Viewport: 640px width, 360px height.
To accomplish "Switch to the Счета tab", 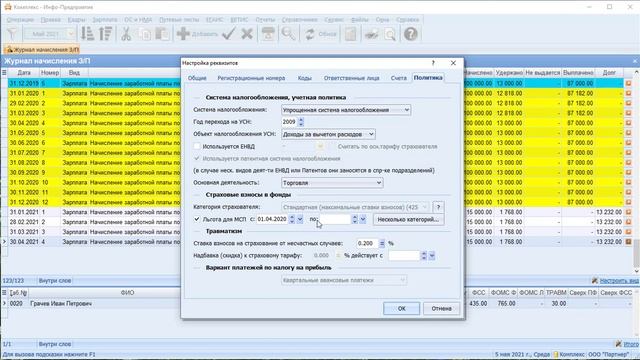I will pos(398,78).
